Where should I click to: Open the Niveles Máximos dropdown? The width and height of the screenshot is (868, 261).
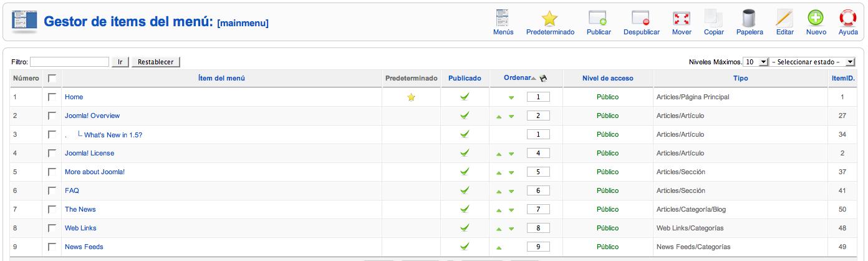(x=756, y=62)
